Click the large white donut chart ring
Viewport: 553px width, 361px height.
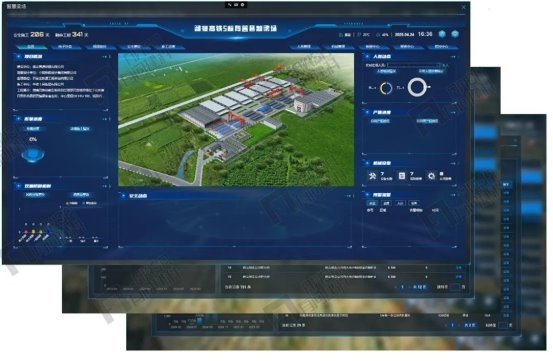tap(418, 87)
